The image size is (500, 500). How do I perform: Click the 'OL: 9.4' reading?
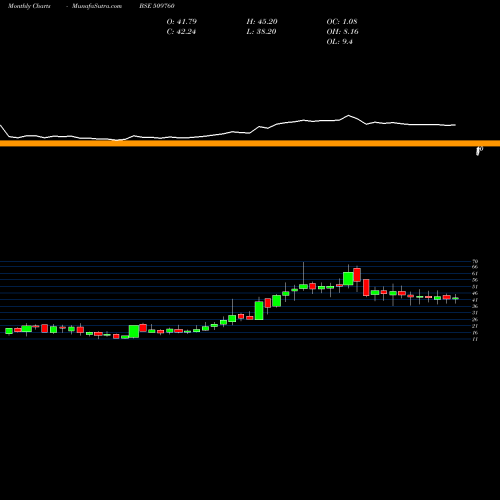(339, 42)
